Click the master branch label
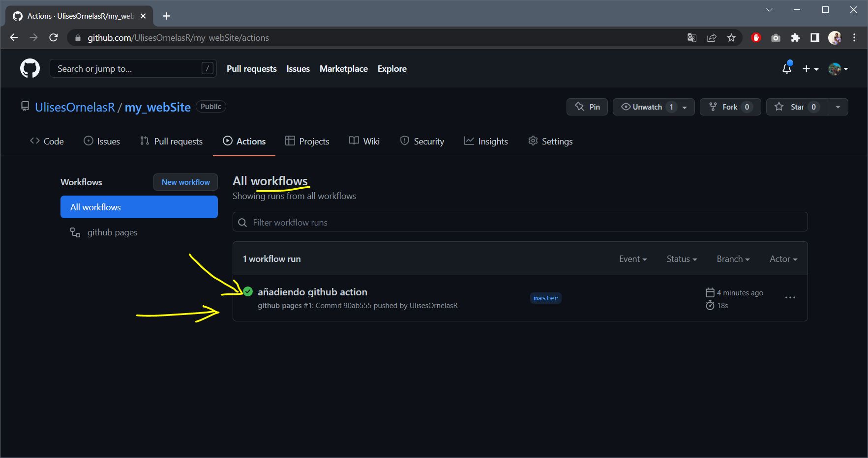868x458 pixels. (546, 298)
